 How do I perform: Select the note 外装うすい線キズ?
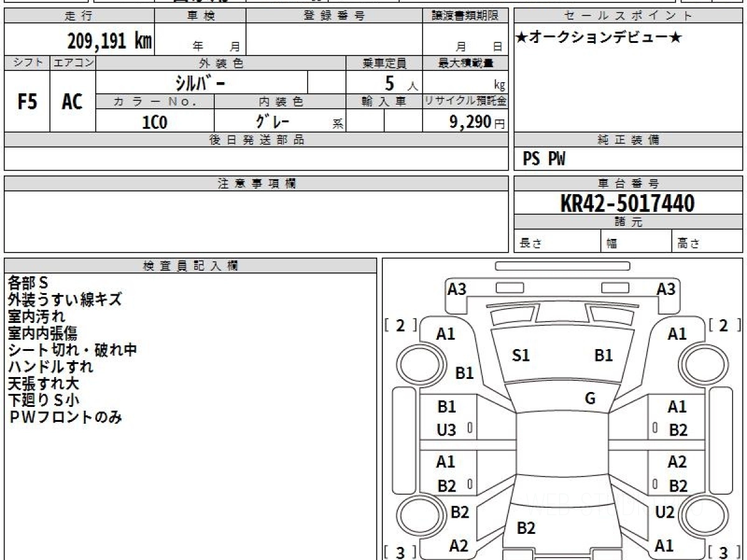pos(65,300)
